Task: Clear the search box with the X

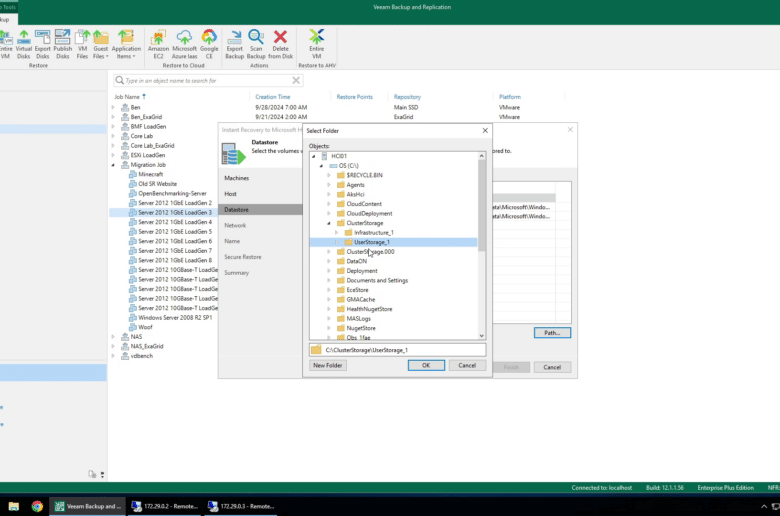Action: pos(296,80)
